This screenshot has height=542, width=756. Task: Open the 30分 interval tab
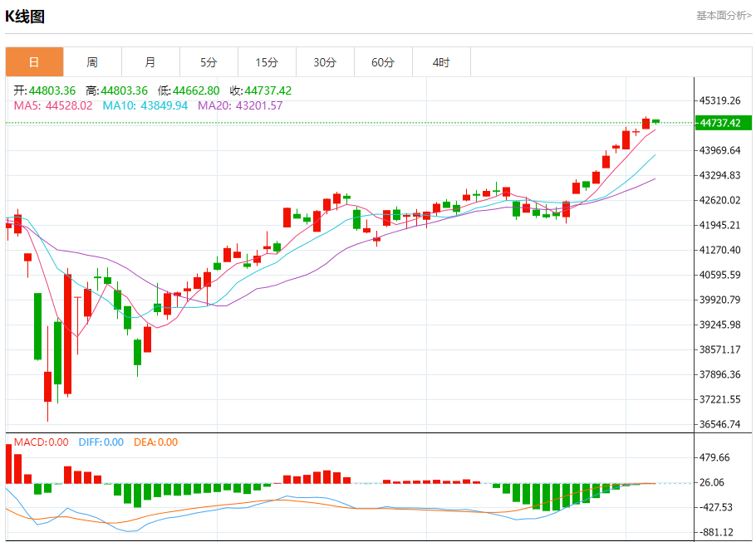pyautogui.click(x=325, y=61)
